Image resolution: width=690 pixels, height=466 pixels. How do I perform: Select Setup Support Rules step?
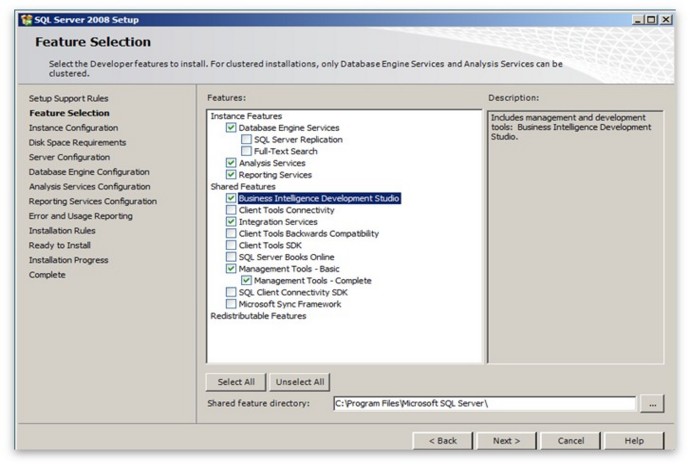click(69, 99)
